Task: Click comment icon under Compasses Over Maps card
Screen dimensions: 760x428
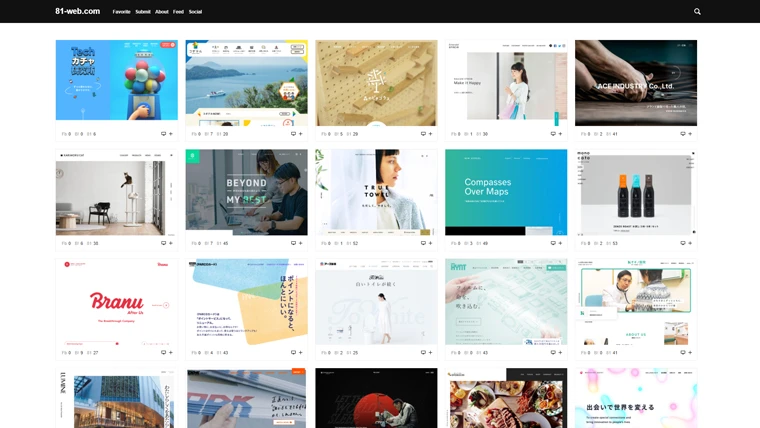Action: click(553, 243)
